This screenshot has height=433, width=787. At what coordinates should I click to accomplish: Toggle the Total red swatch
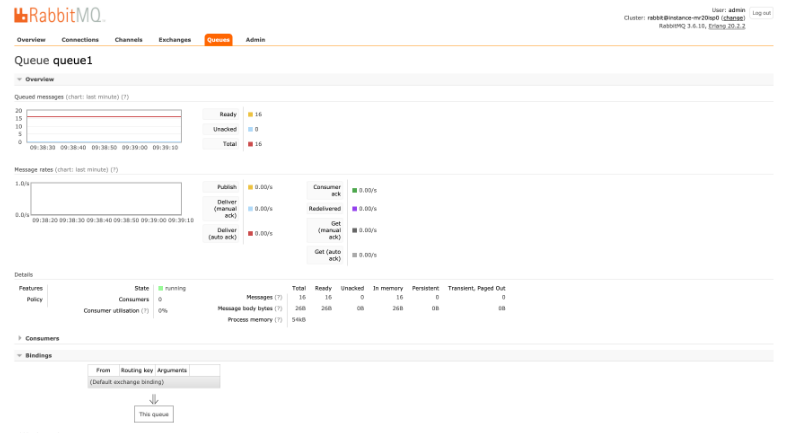coord(250,144)
